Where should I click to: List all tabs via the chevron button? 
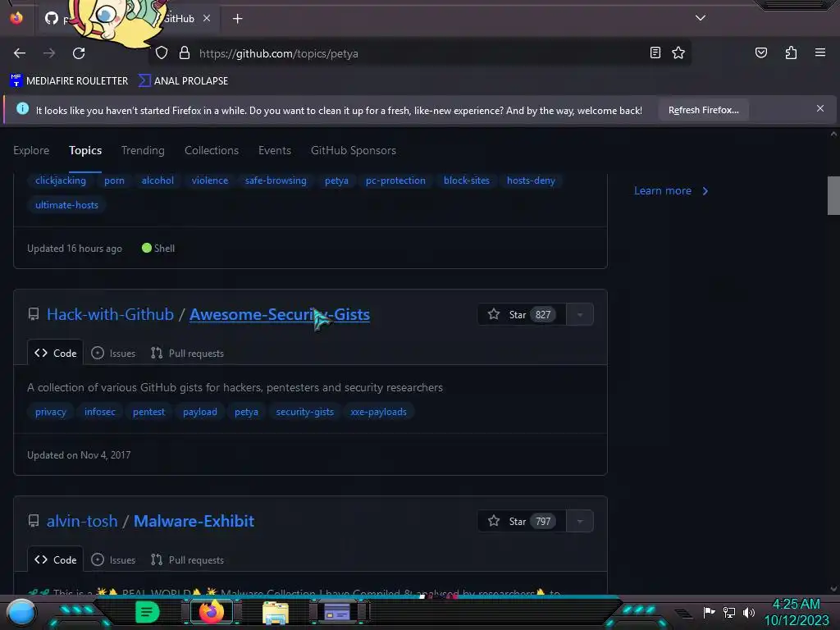coord(701,18)
